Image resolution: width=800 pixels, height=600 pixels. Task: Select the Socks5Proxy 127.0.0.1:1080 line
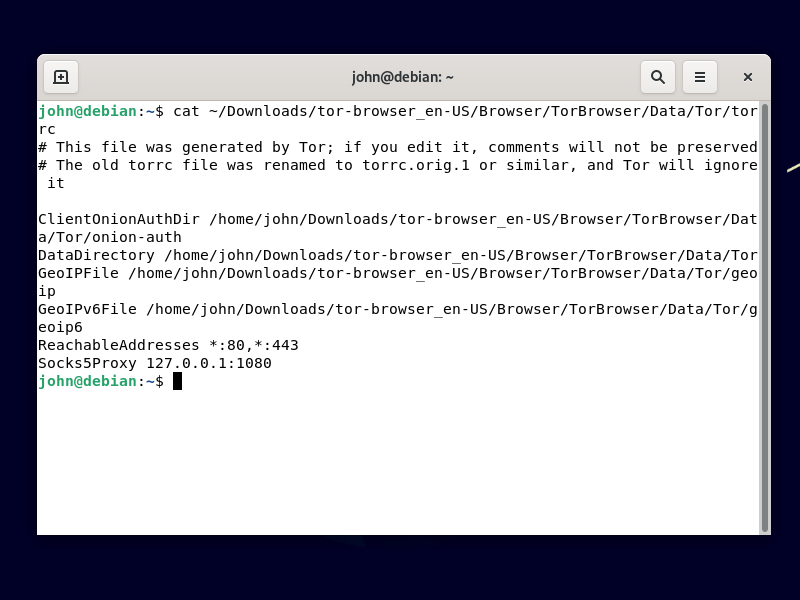[x=155, y=363]
